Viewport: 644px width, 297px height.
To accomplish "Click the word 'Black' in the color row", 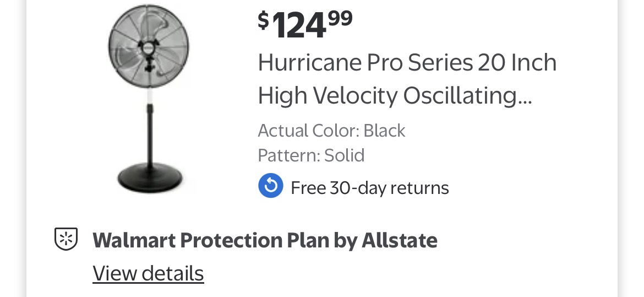I will coord(385,131).
